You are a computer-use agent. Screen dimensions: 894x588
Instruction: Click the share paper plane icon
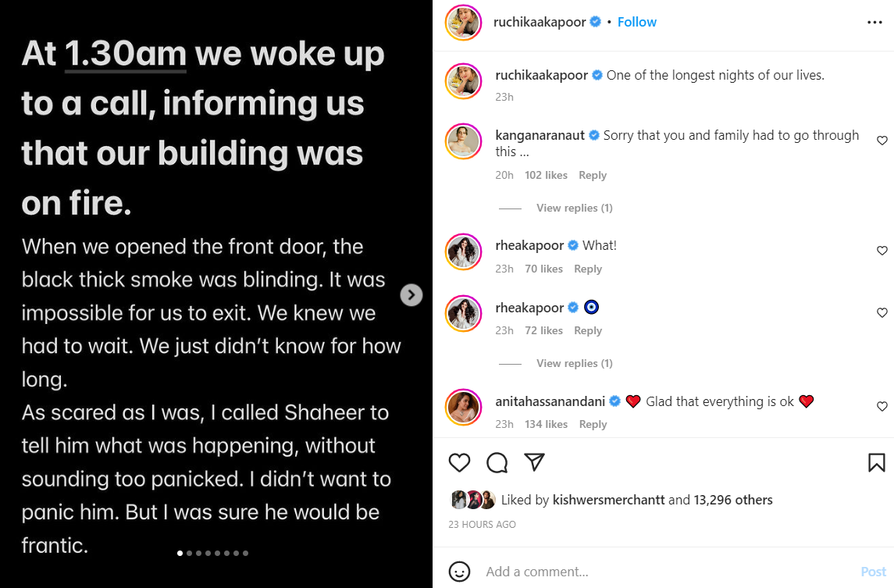pyautogui.click(x=534, y=462)
